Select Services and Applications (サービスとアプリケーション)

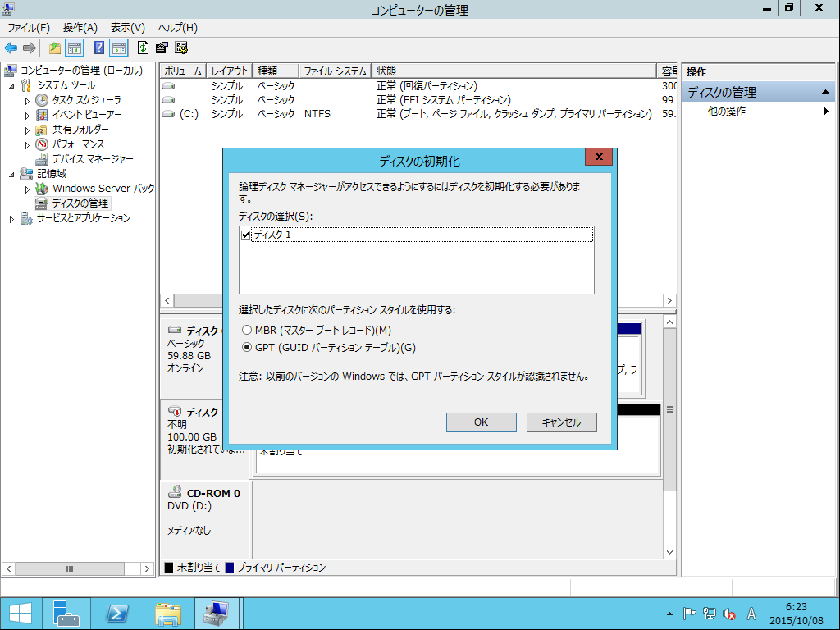click(84, 218)
